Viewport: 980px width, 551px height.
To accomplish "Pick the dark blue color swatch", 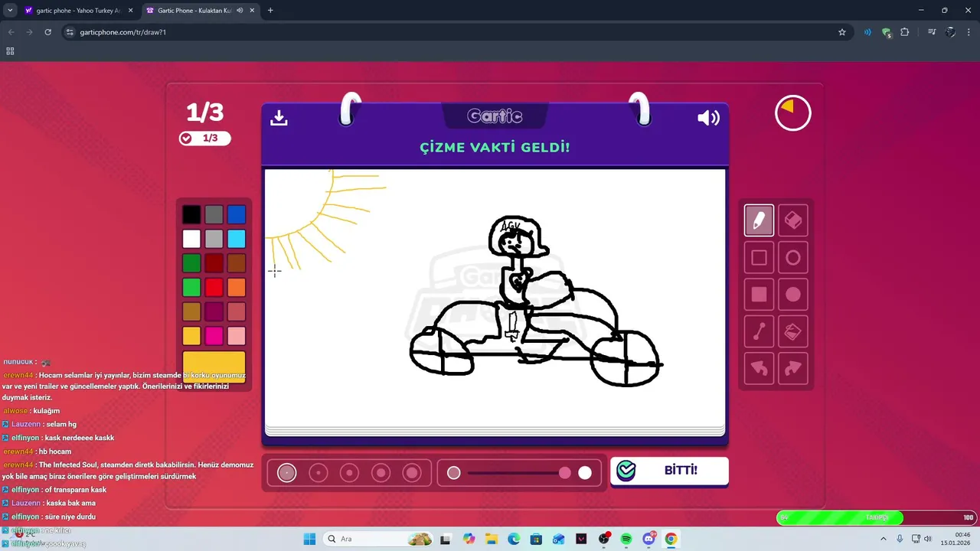I will (237, 215).
